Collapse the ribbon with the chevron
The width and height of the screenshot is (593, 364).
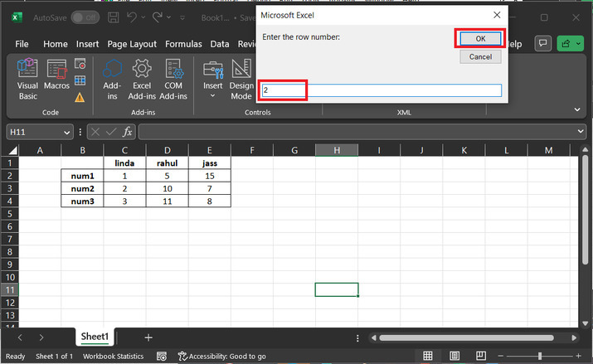[577, 109]
